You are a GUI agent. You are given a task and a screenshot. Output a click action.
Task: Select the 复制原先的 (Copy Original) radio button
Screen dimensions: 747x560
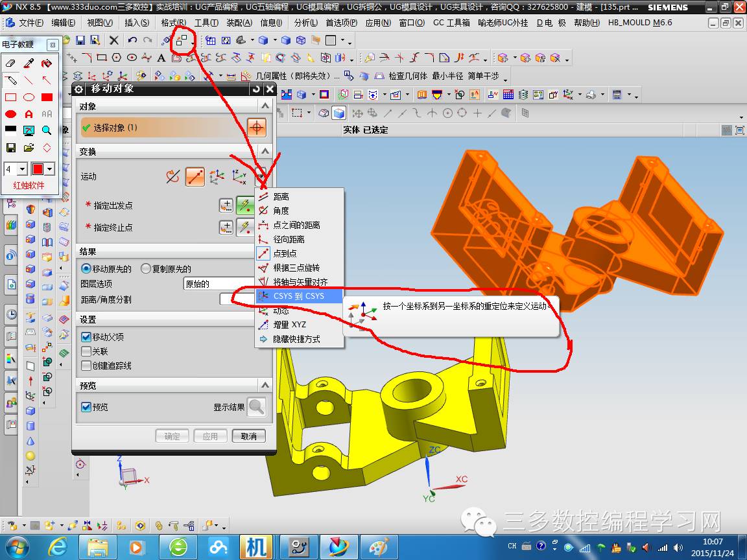[x=146, y=269]
